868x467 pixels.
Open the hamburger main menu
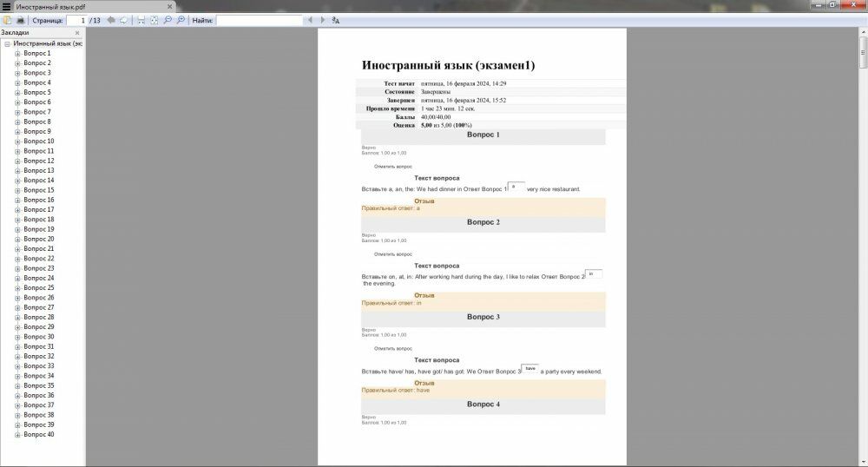(x=7, y=7)
